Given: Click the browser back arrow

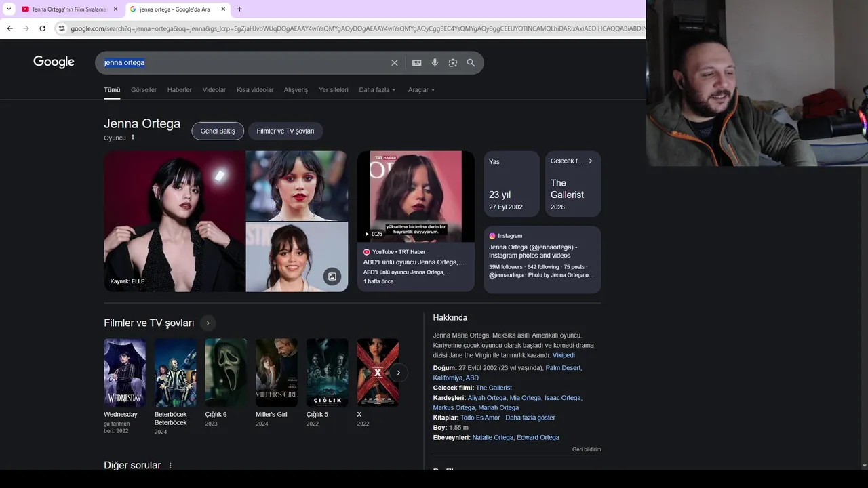Looking at the screenshot, I should (9, 28).
